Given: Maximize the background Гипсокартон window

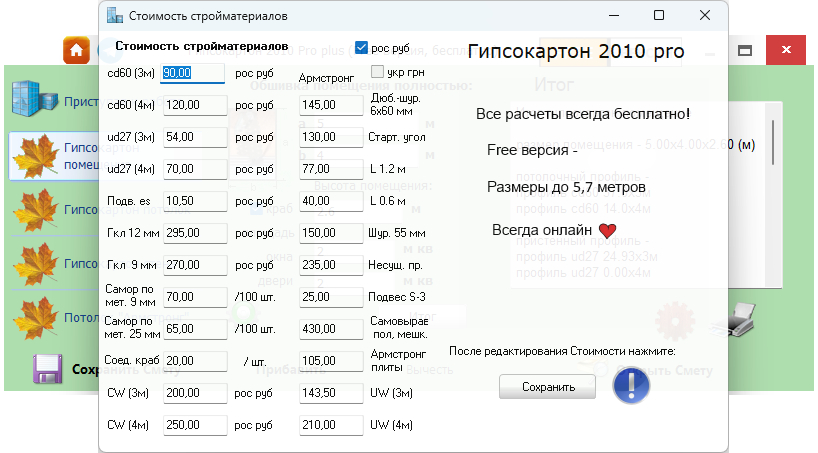Looking at the screenshot, I should coord(744,51).
